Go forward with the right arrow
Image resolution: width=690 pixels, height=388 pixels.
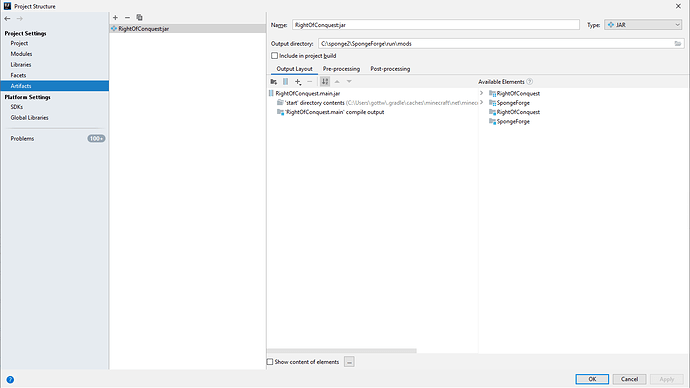point(19,18)
